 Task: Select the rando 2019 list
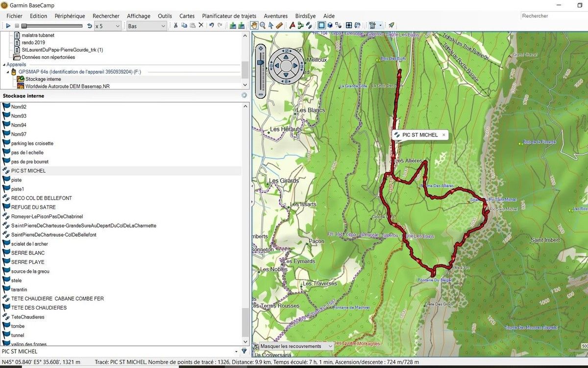[x=33, y=43]
